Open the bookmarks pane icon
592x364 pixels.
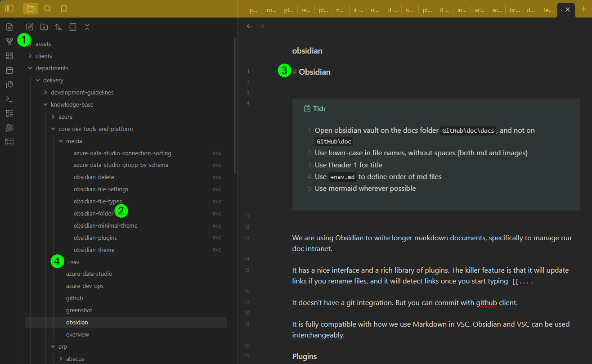(64, 9)
